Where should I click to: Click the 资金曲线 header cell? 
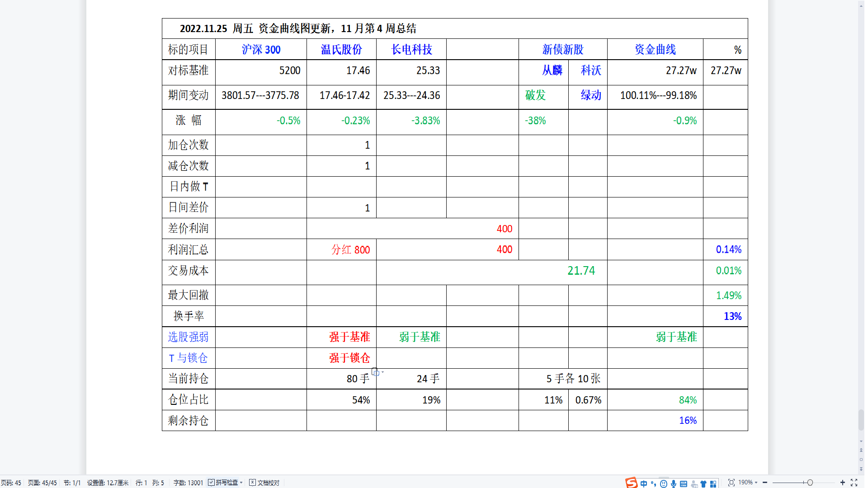point(655,49)
